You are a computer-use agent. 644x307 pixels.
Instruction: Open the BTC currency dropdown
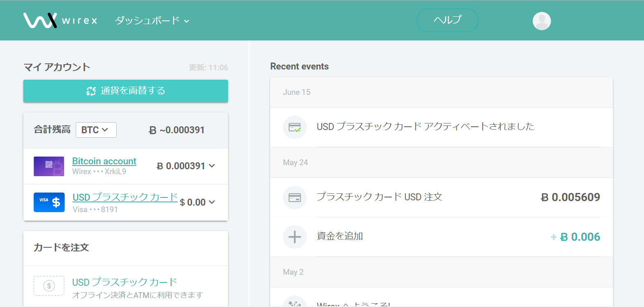[x=96, y=130]
